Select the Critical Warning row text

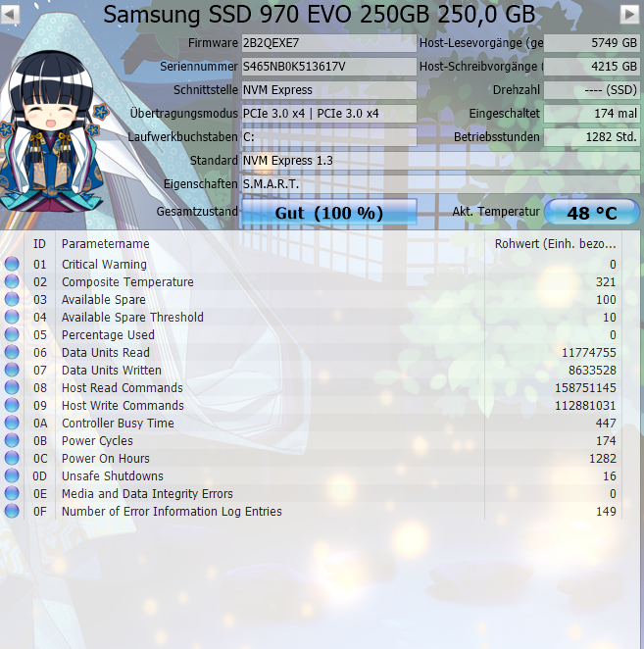(104, 264)
